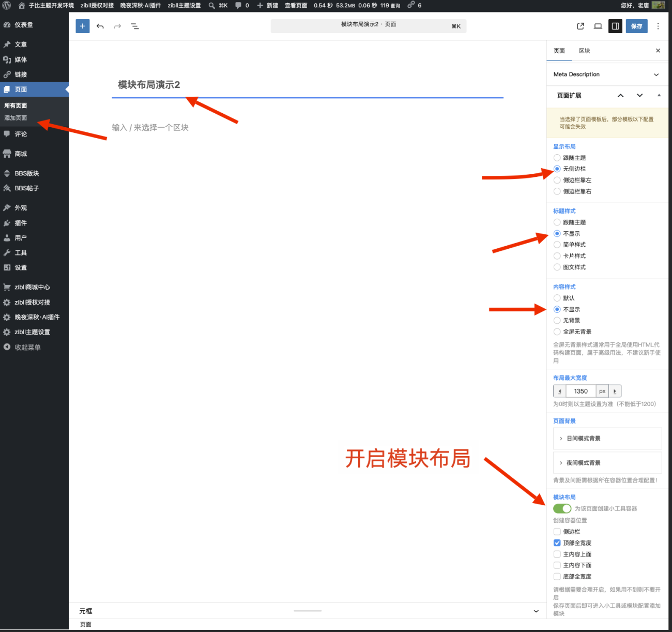Open page in new tab icon
The height and width of the screenshot is (632, 672).
(x=581, y=26)
